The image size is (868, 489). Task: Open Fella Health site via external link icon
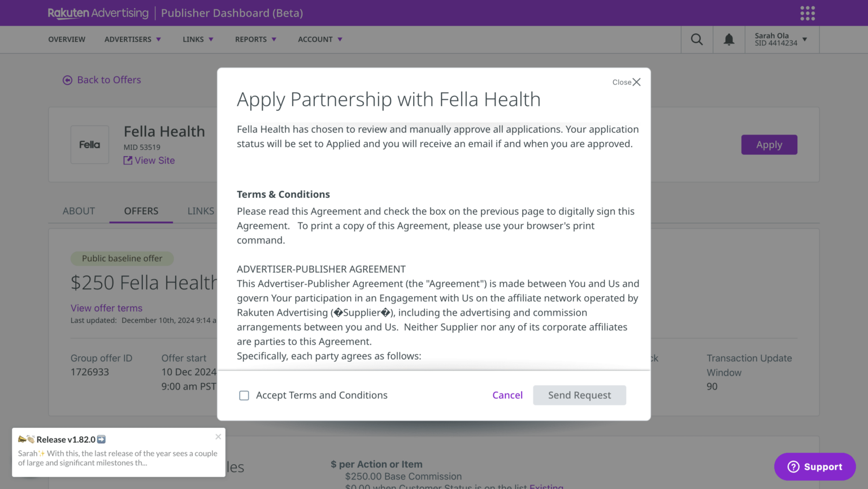point(128,161)
